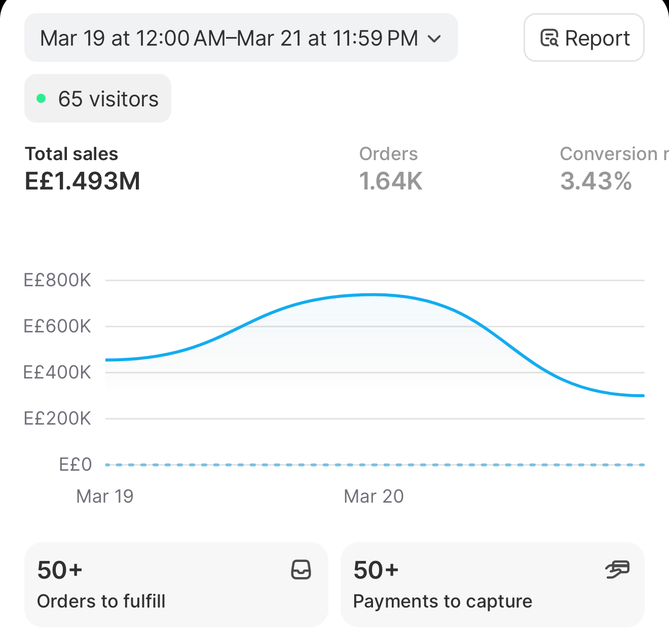Open the Payments to capture card
The image size is (669, 644).
492,585
